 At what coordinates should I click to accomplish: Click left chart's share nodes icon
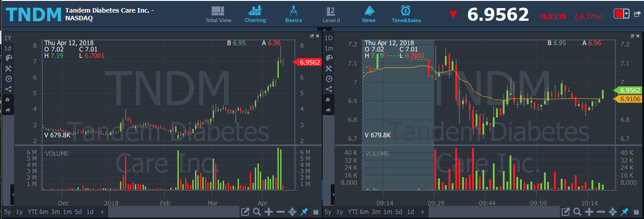(8, 89)
